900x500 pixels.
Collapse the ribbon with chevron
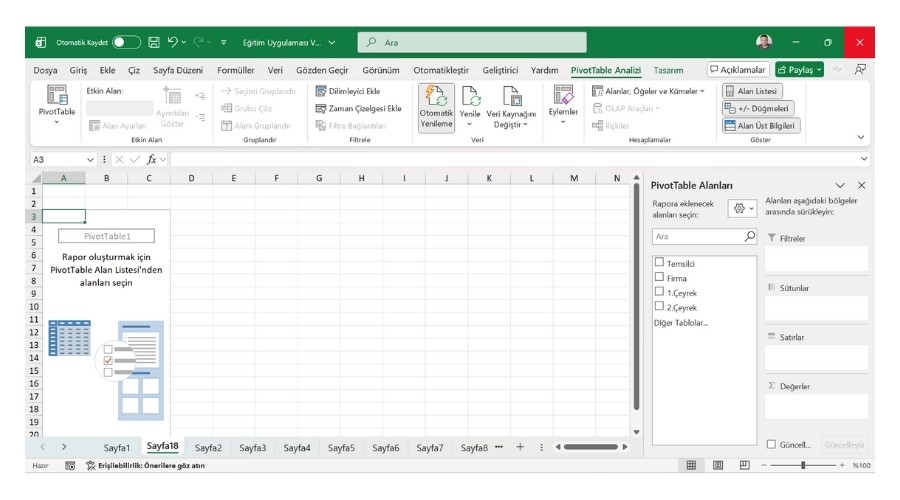(860, 137)
